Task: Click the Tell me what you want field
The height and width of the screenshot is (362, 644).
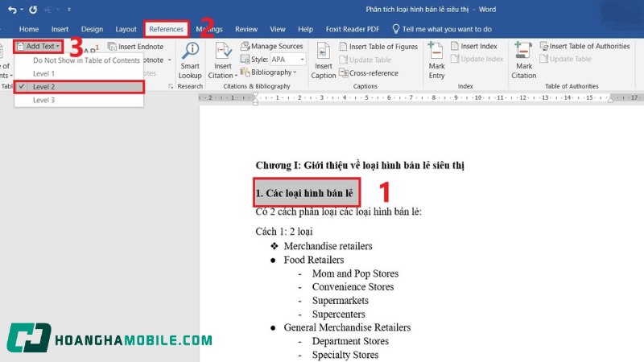Action: (452, 29)
